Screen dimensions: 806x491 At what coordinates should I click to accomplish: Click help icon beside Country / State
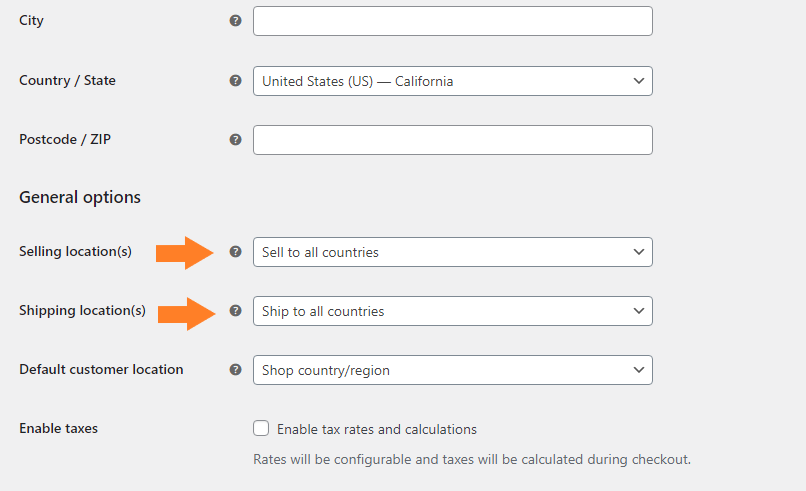tap(235, 81)
